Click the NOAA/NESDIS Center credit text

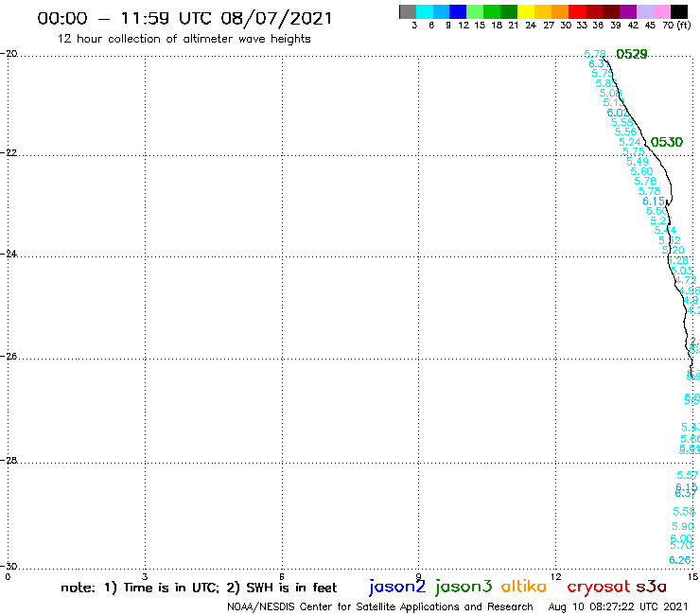pyautogui.click(x=380, y=607)
